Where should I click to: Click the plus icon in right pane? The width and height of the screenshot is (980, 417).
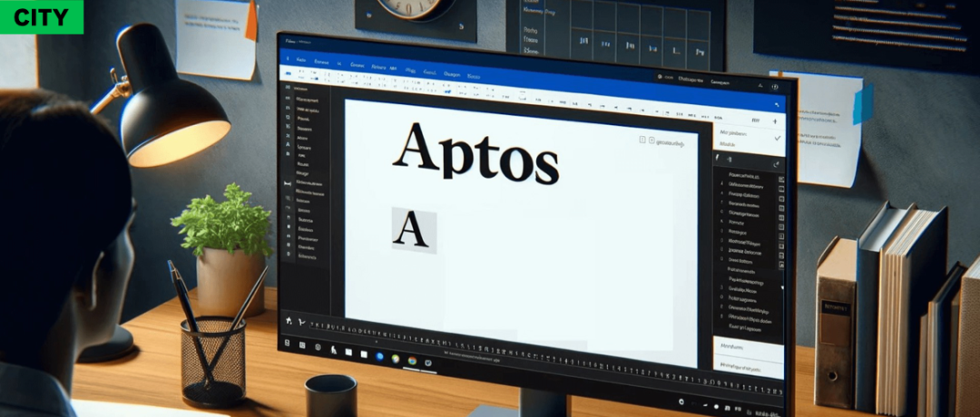coord(775,121)
